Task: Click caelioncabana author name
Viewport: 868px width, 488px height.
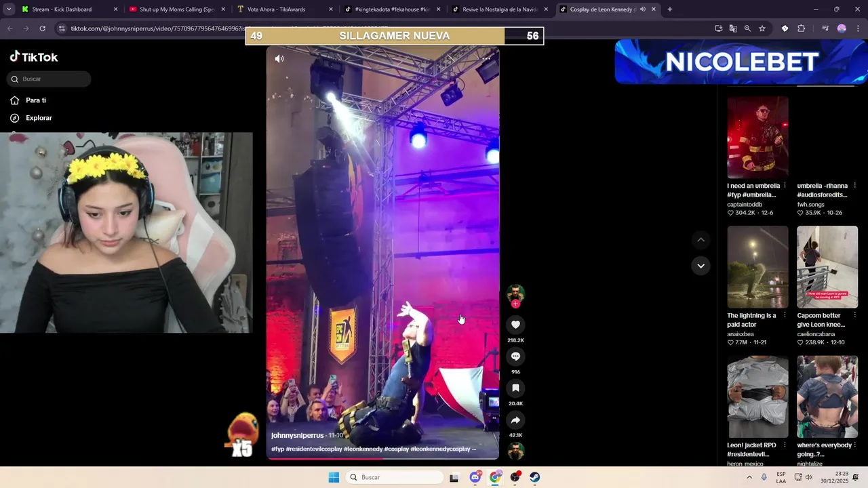Action: [x=816, y=334]
